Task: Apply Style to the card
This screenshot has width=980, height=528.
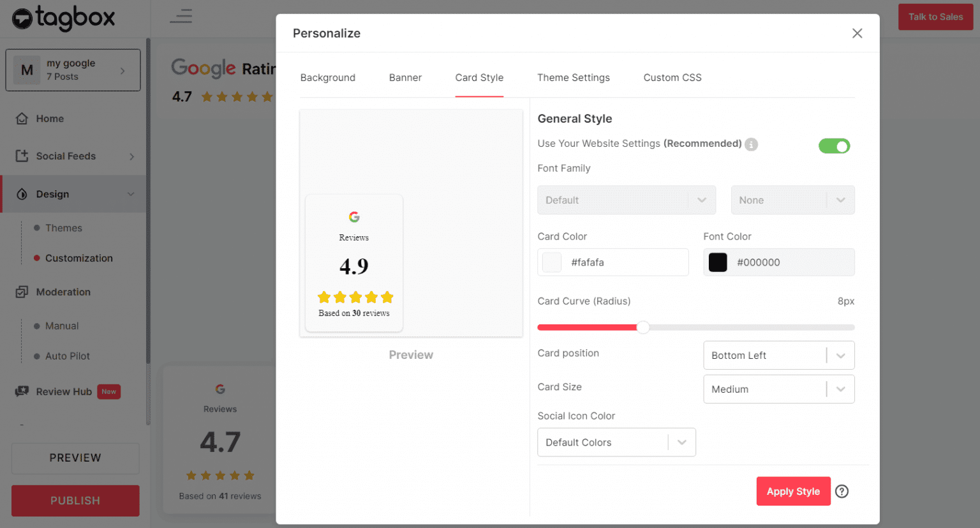Action: click(x=793, y=491)
